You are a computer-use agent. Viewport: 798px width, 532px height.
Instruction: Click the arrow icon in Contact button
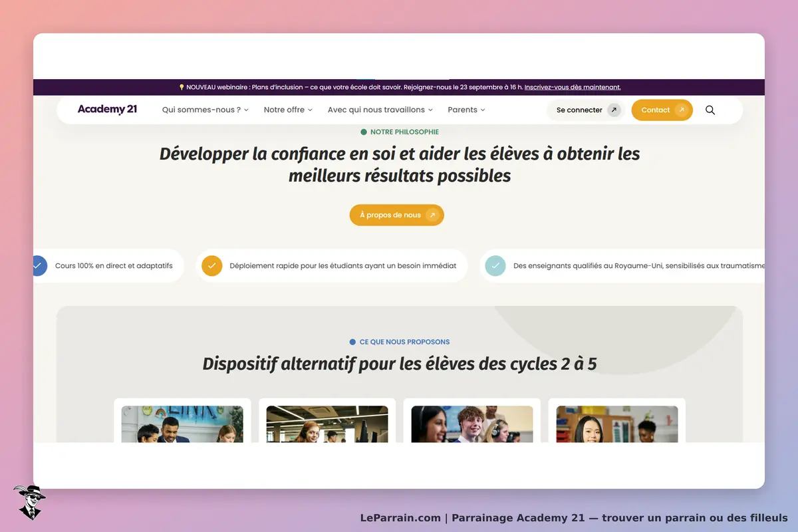(x=681, y=110)
